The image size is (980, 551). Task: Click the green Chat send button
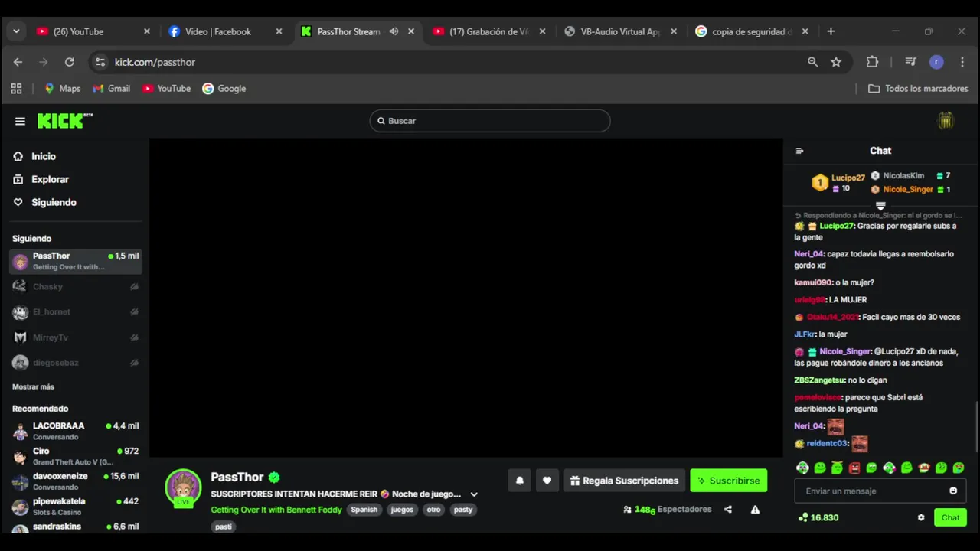click(950, 517)
